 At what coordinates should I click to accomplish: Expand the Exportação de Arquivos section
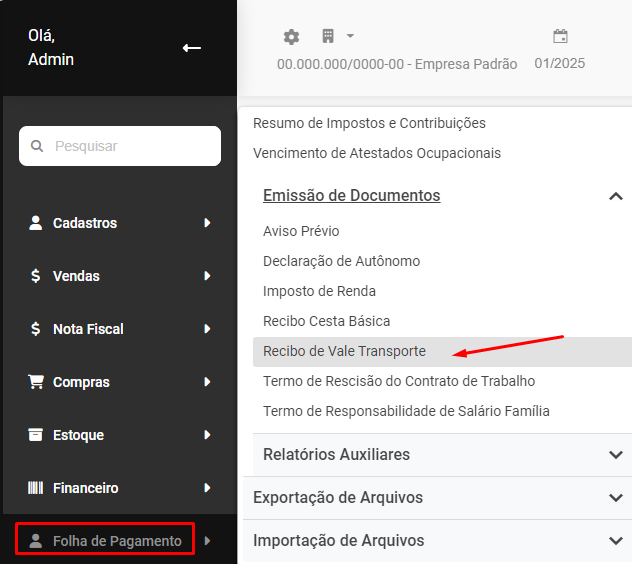(615, 498)
